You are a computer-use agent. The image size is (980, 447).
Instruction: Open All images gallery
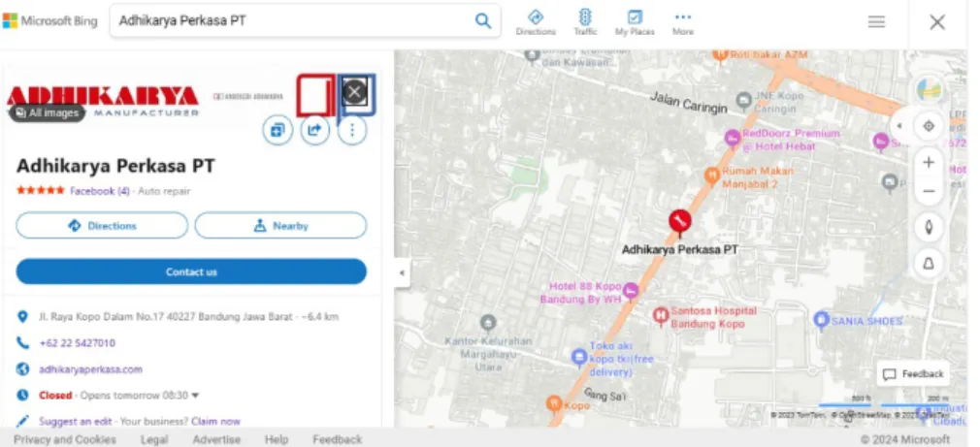tap(48, 113)
